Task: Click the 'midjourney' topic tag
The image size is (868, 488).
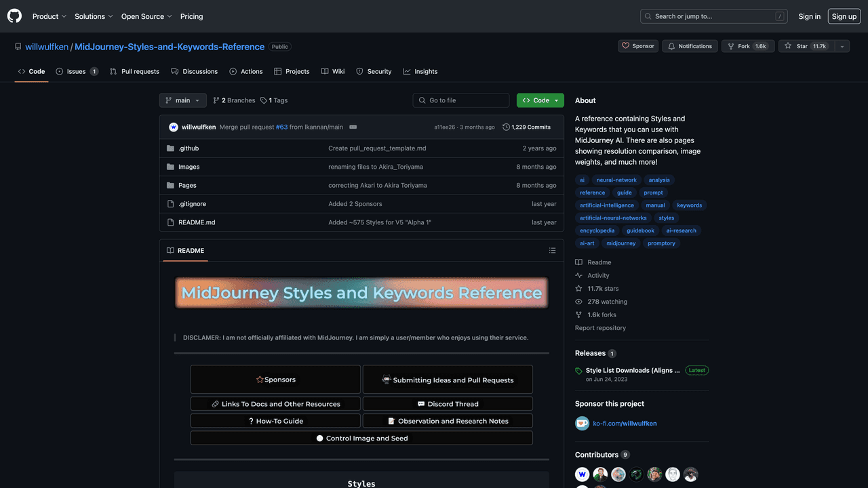Action: pyautogui.click(x=621, y=243)
